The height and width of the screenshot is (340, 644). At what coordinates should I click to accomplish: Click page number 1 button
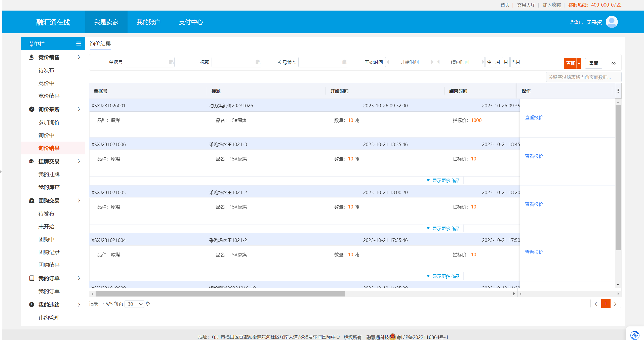pos(606,304)
